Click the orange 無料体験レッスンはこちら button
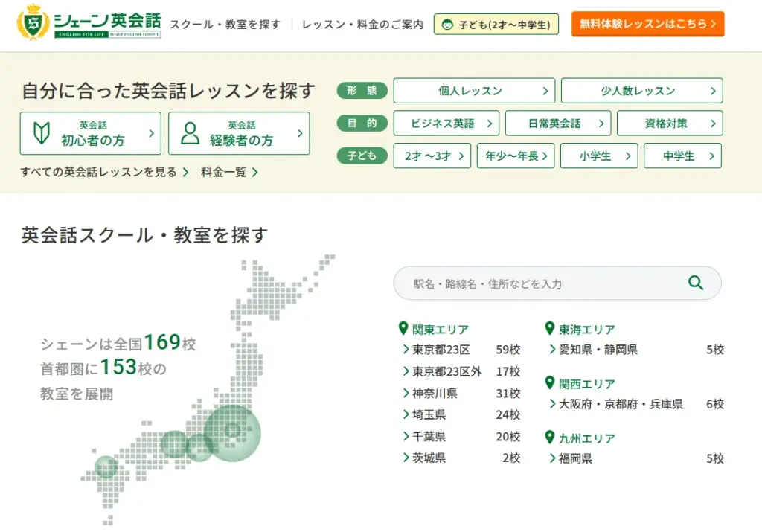The height and width of the screenshot is (532, 762). click(x=648, y=23)
